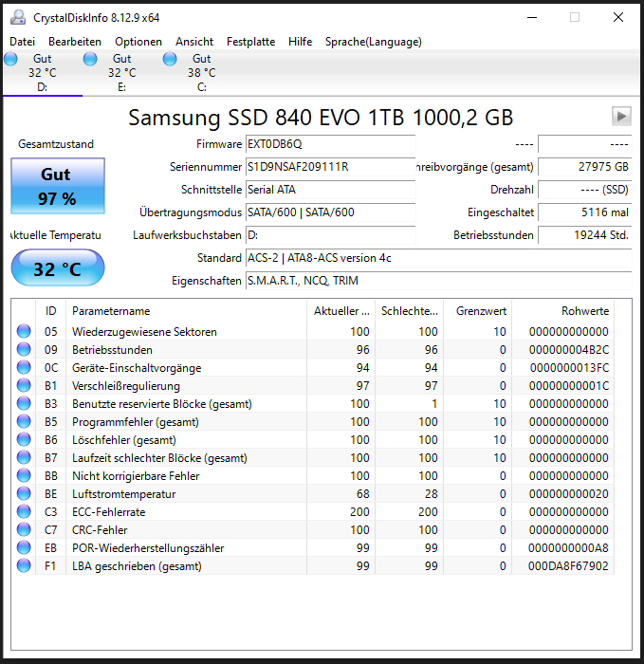The width and height of the screenshot is (644, 664).
Task: Click the Schlechte... column header
Action: tap(410, 311)
